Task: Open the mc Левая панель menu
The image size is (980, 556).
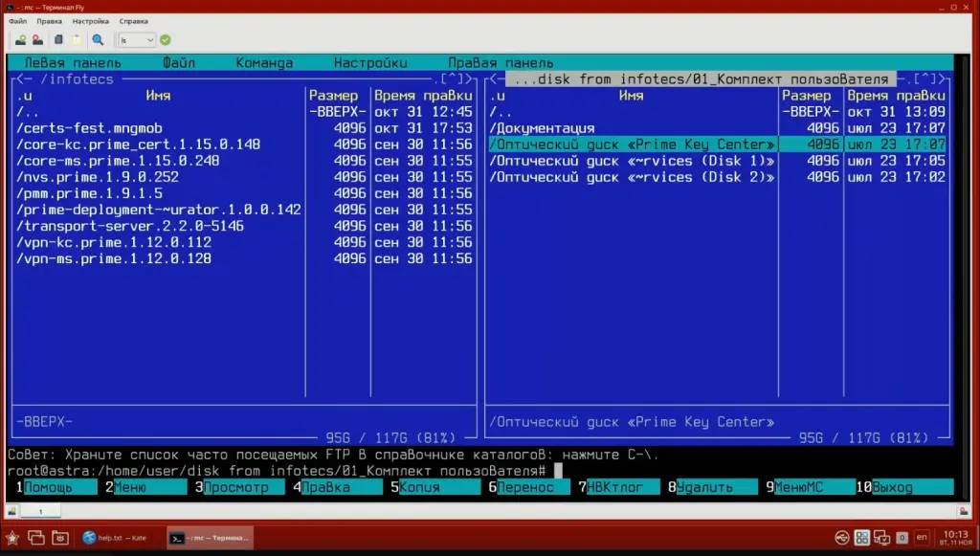Action: [73, 63]
